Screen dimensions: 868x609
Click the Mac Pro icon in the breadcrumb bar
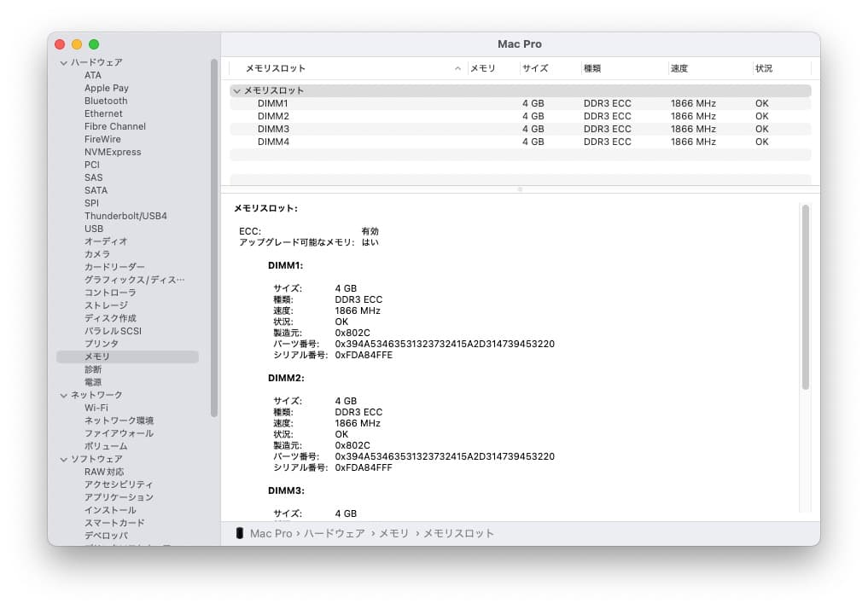click(240, 533)
